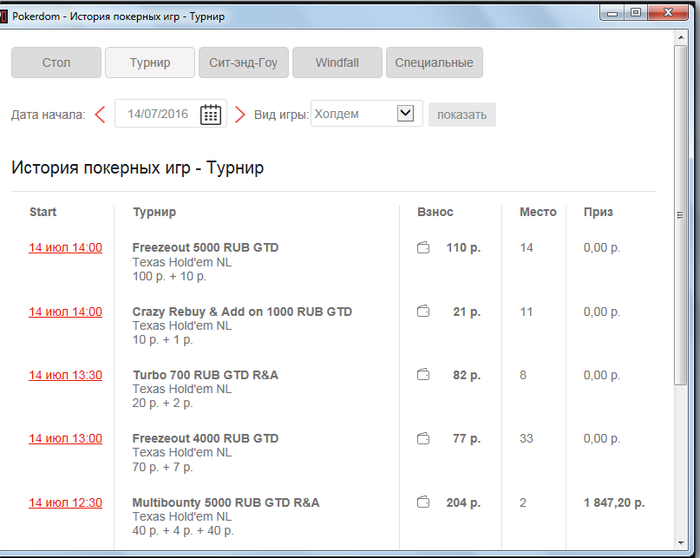This screenshot has width=700, height=558.
Task: Click the Pokerdom app icon in title bar
Action: 3,17
